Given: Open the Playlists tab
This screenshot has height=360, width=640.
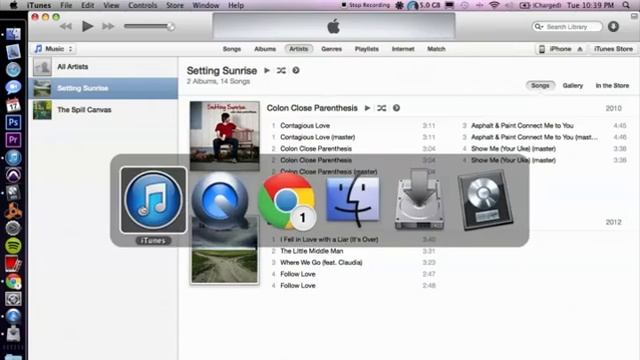Looking at the screenshot, I should [367, 49].
